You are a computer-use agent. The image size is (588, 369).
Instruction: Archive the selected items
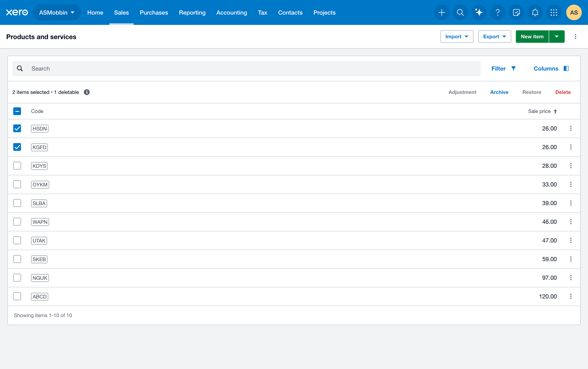[x=499, y=92]
